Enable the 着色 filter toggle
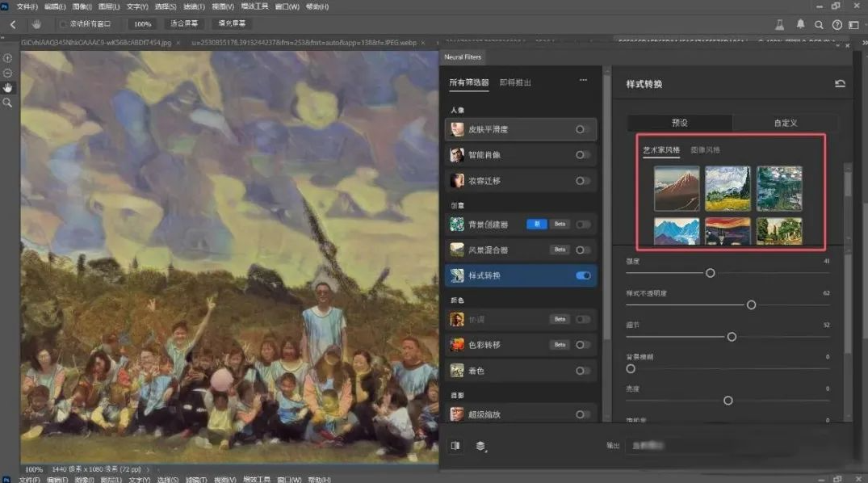The width and height of the screenshot is (868, 483). point(582,371)
